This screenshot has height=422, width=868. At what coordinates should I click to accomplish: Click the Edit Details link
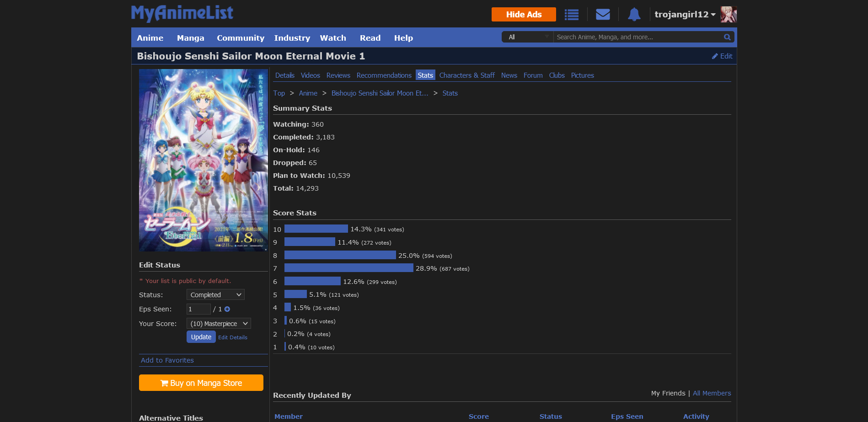coord(233,337)
